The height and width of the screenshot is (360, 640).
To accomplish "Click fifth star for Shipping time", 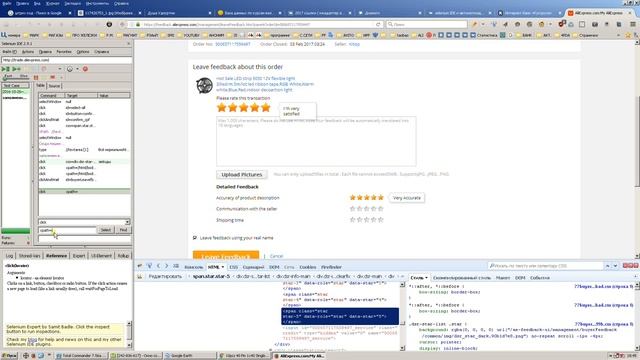I will coord(380,220).
